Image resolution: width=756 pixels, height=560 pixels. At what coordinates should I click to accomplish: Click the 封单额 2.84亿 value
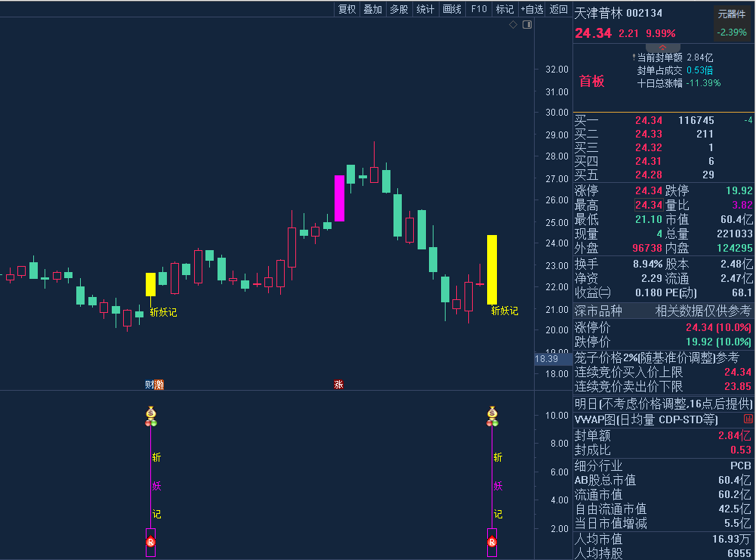(x=735, y=435)
